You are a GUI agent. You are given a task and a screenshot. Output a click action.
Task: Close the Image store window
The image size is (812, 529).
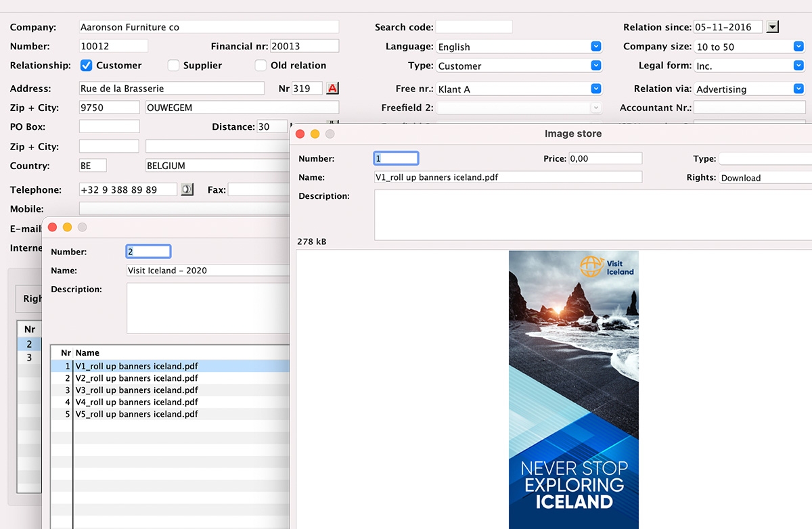(x=300, y=134)
